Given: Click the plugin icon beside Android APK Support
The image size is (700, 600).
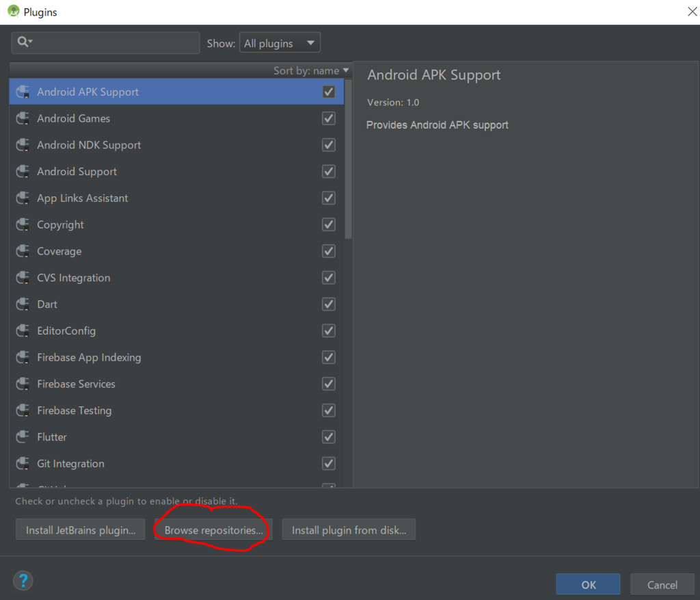Looking at the screenshot, I should pos(23,92).
